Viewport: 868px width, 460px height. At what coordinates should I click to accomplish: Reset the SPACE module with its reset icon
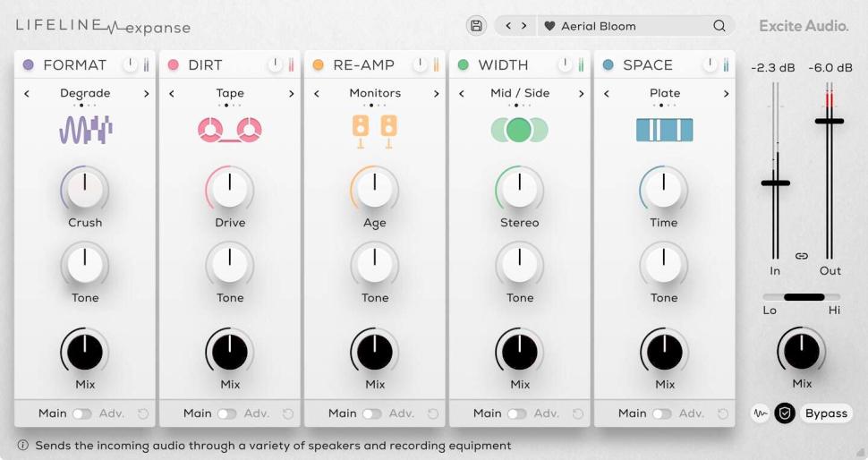tap(722, 413)
